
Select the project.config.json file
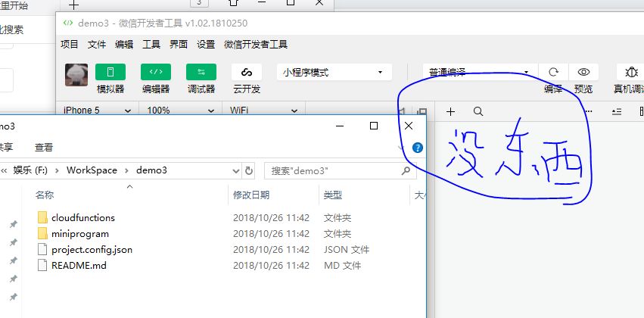pyautogui.click(x=92, y=249)
